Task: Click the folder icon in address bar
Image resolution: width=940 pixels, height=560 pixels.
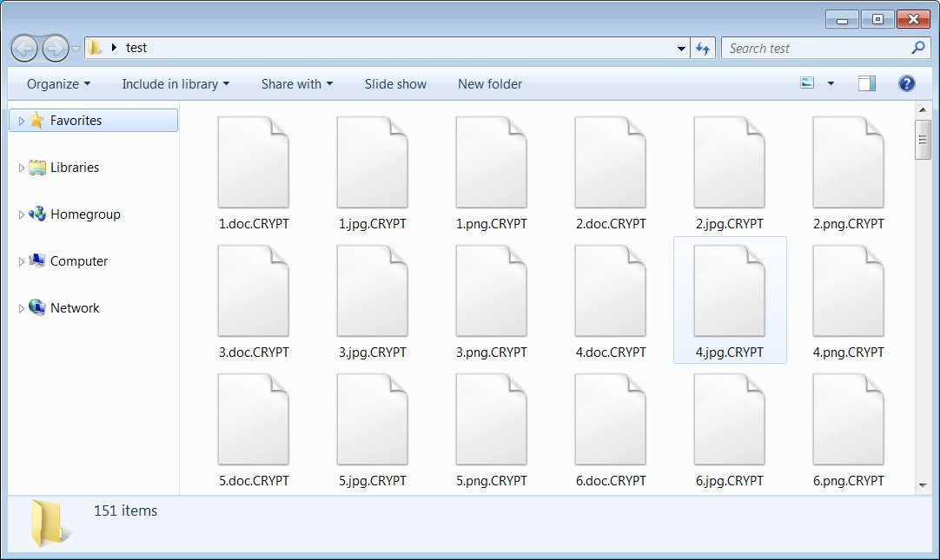Action: [x=95, y=47]
